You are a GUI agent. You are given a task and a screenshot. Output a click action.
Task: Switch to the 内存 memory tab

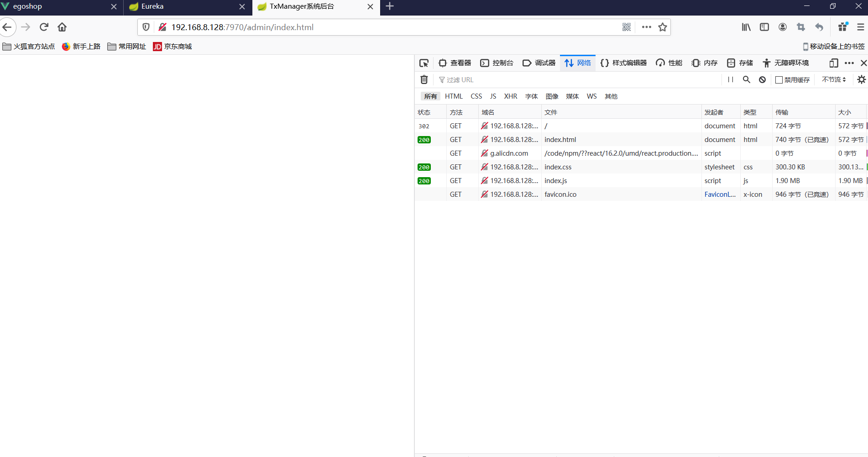click(x=705, y=63)
